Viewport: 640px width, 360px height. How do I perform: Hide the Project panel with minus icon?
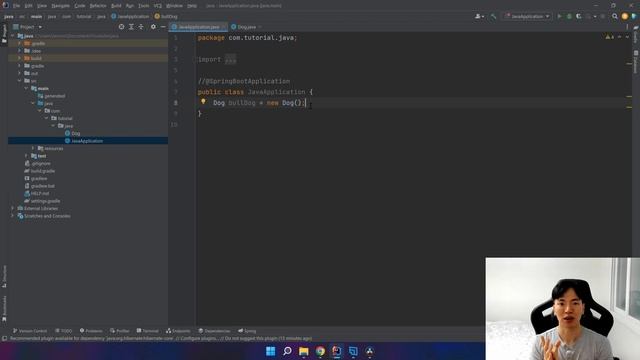coord(163,27)
